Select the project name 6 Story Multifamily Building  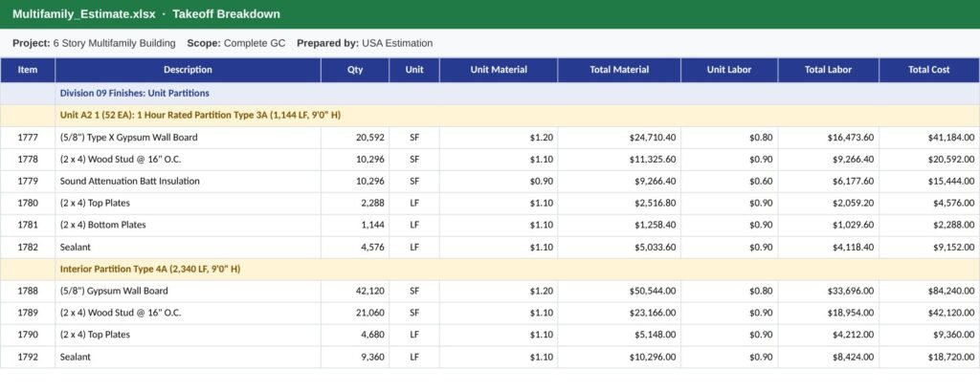[115, 43]
